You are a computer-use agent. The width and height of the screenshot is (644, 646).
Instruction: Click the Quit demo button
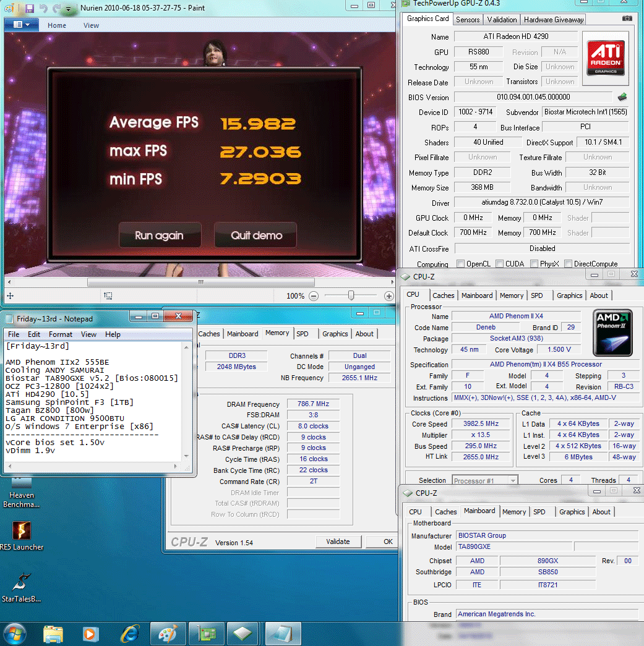[256, 236]
